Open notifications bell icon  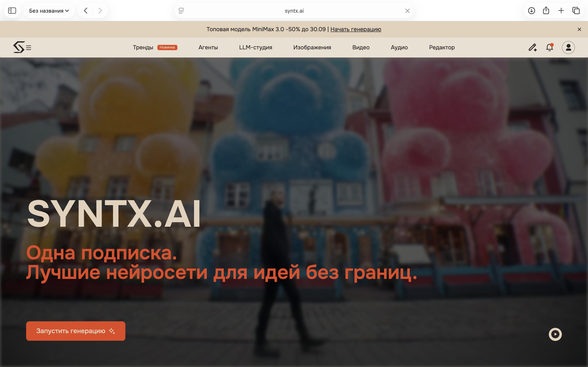coord(550,47)
